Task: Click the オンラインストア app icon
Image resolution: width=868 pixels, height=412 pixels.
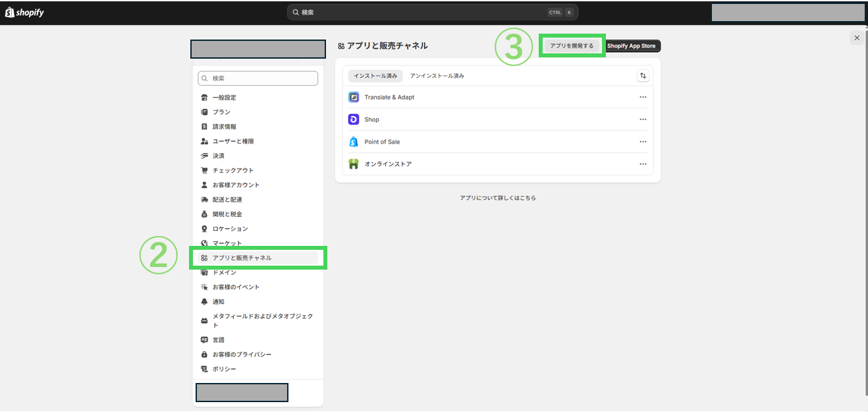Action: coord(354,164)
